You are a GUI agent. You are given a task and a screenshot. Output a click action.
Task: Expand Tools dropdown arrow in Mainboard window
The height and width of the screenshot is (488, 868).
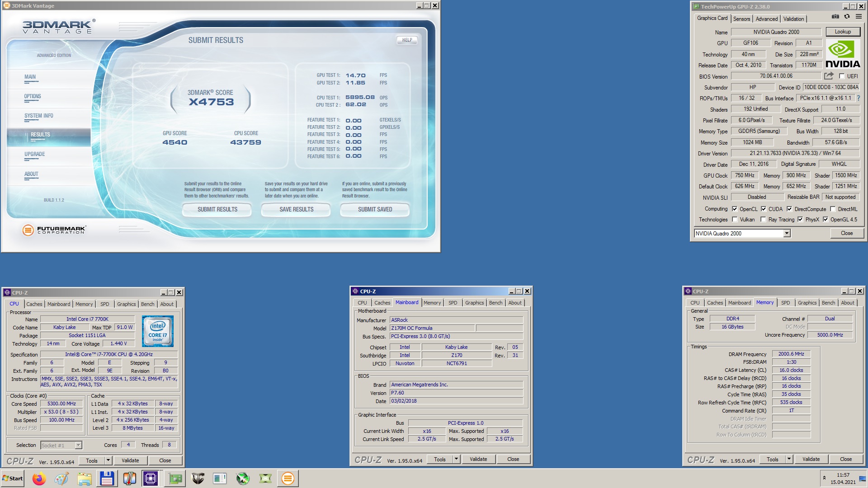(456, 459)
